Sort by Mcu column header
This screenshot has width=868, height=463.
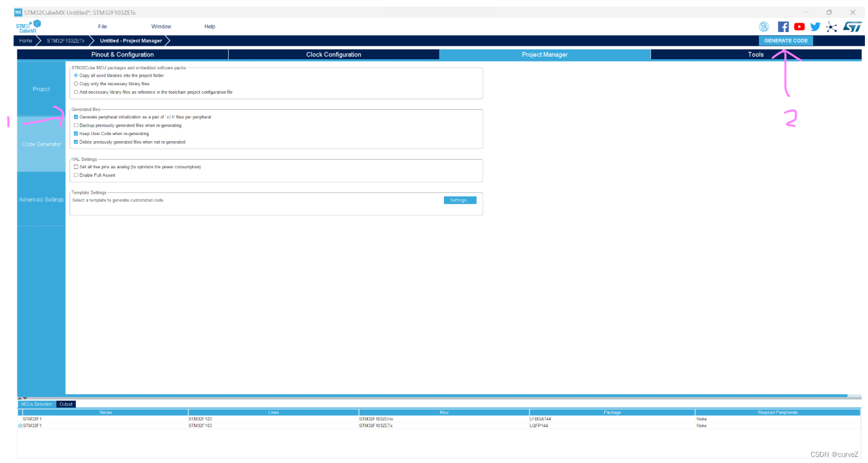pyautogui.click(x=444, y=412)
